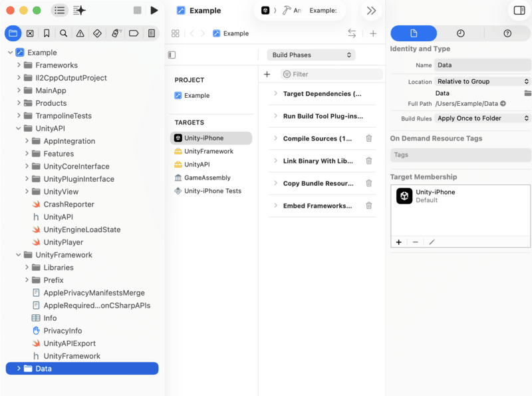Image resolution: width=532 pixels, height=396 pixels.
Task: Select the History inspector clock tab
Action: coord(460,33)
